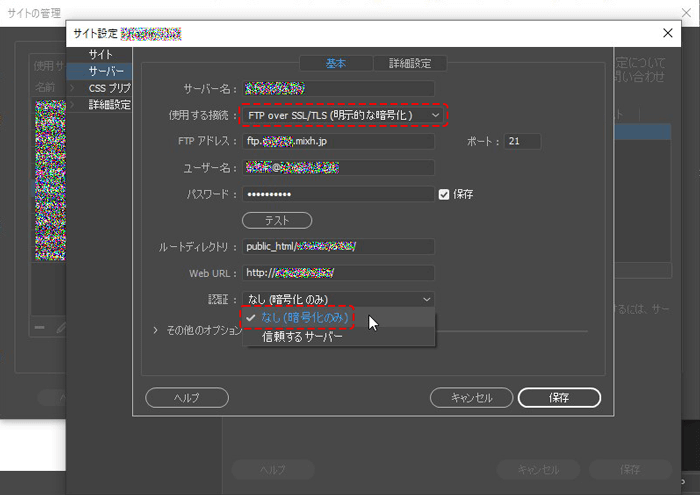The height and width of the screenshot is (495, 700).
Task: Click the キャンセル button in server dialog
Action: pyautogui.click(x=471, y=398)
